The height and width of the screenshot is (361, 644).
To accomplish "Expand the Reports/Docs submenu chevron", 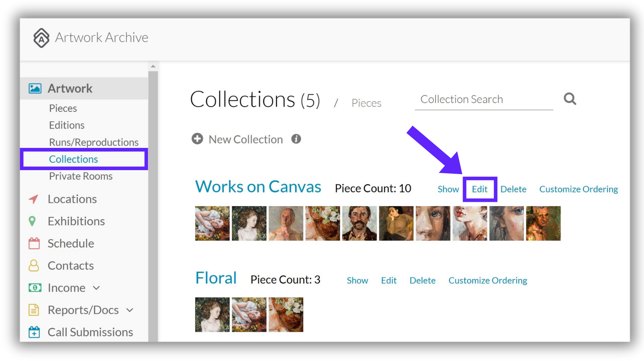I will (x=130, y=310).
